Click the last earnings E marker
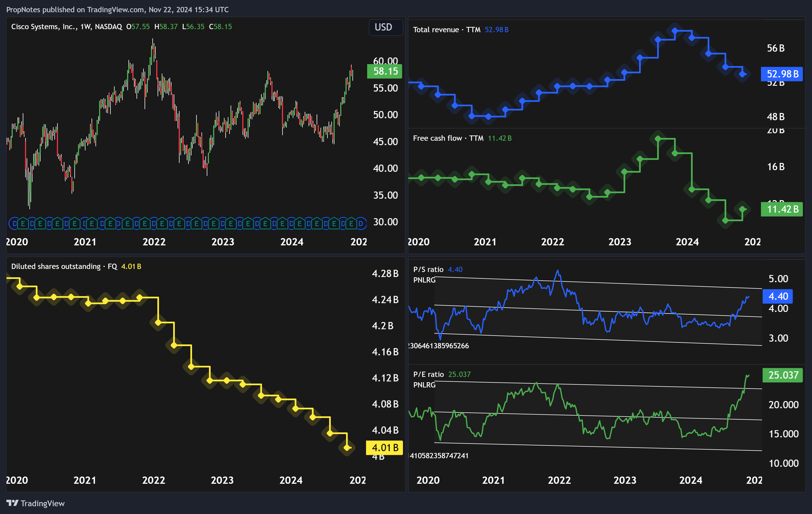812x514 pixels. point(351,224)
